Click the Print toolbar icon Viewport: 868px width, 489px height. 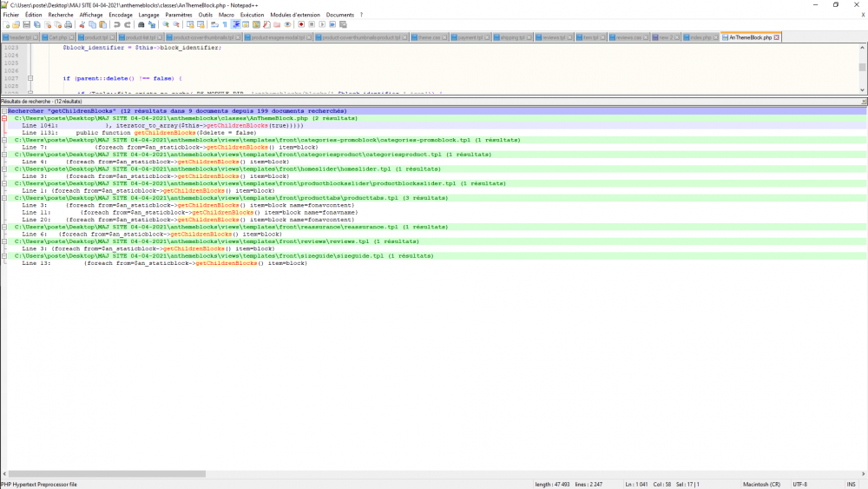pyautogui.click(x=68, y=24)
